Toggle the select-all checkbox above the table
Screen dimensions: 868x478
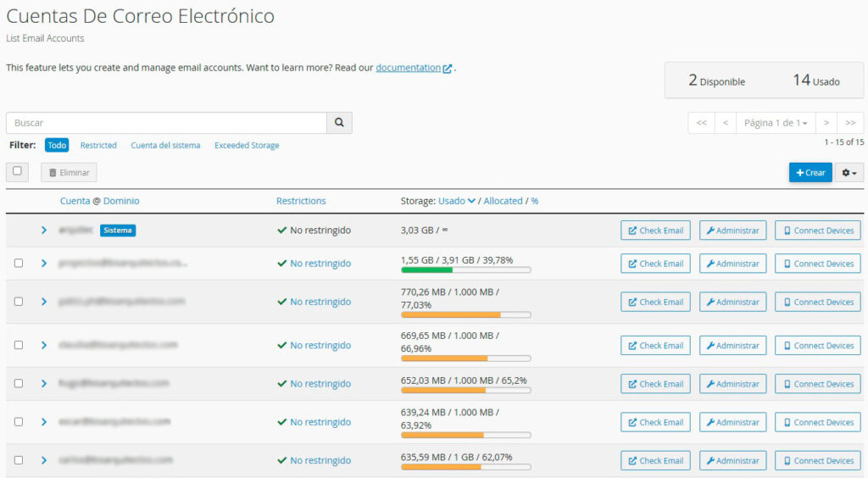pyautogui.click(x=18, y=171)
